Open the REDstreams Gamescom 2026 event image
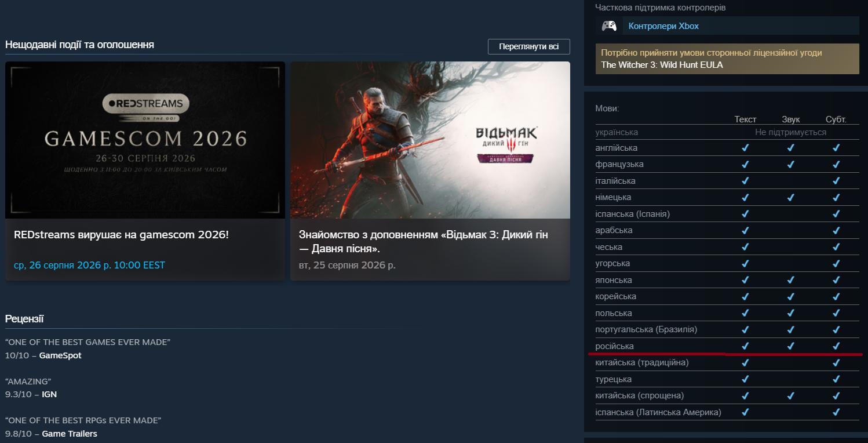This screenshot has height=443, width=868. [145, 140]
